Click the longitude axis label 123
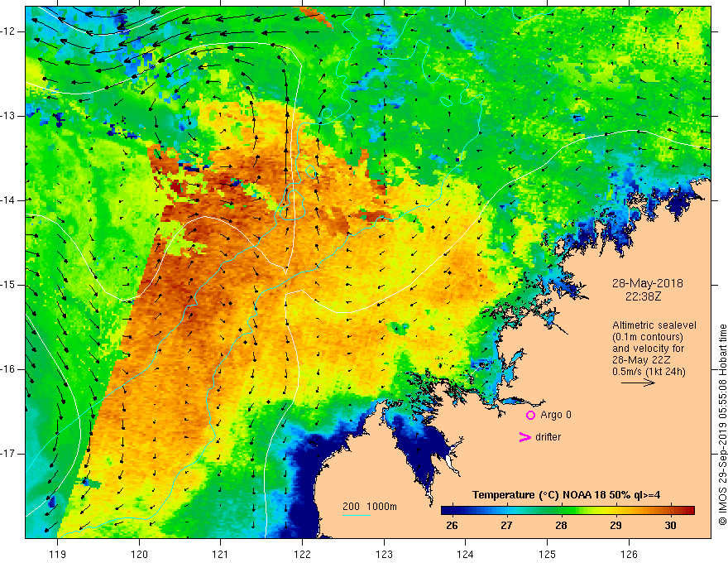This screenshot has height=563, width=728. [384, 554]
